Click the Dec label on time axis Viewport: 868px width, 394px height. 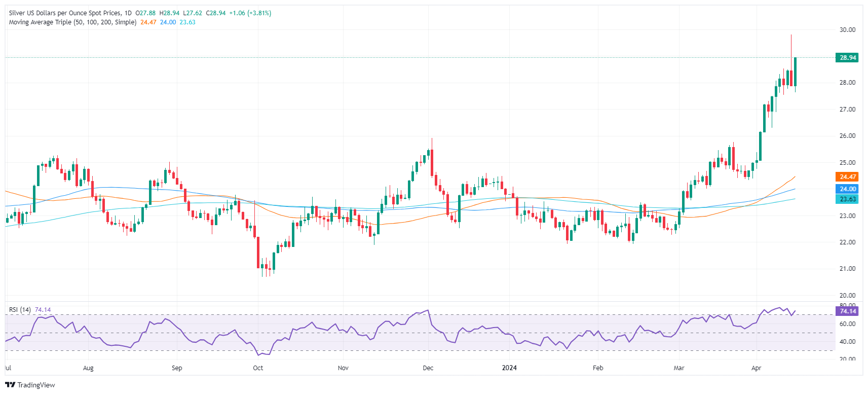coord(428,368)
